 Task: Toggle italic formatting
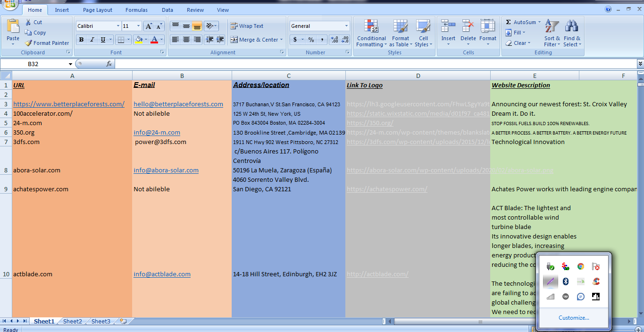(x=92, y=39)
